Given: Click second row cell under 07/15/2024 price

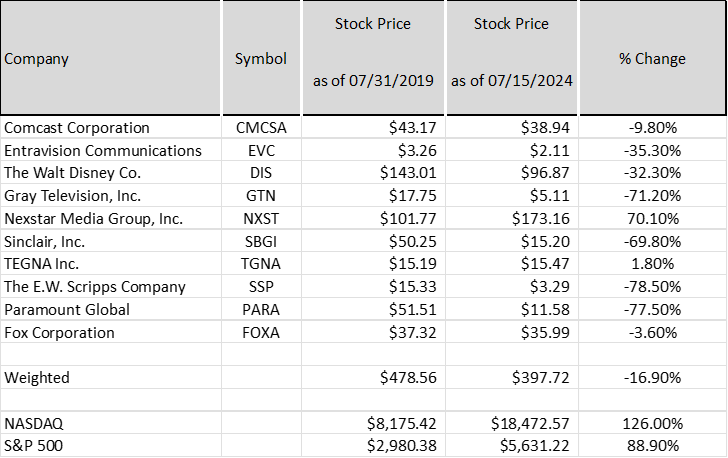Looking at the screenshot, I should tap(512, 149).
